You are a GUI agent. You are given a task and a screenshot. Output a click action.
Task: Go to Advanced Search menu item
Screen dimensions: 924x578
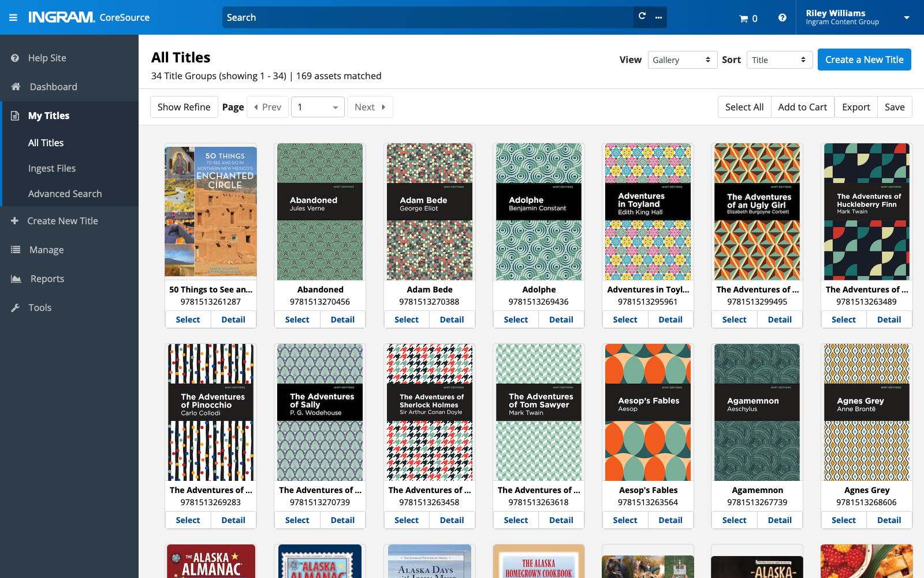tap(65, 194)
